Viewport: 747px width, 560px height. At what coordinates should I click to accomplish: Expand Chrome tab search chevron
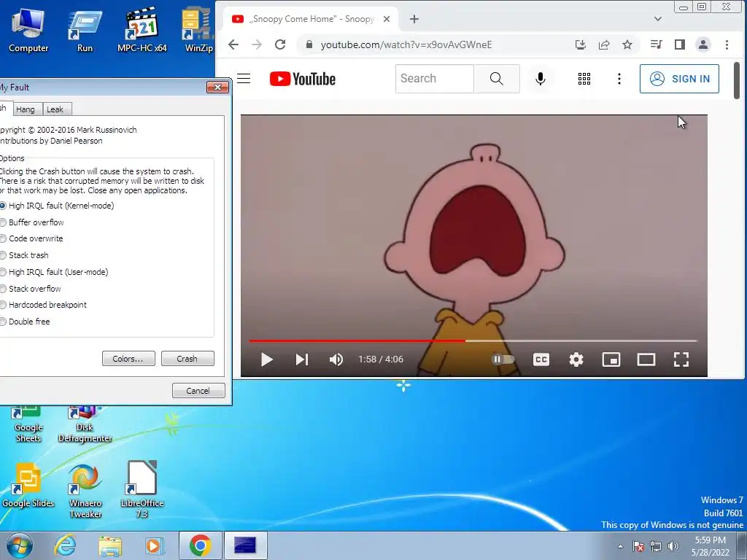[658, 19]
